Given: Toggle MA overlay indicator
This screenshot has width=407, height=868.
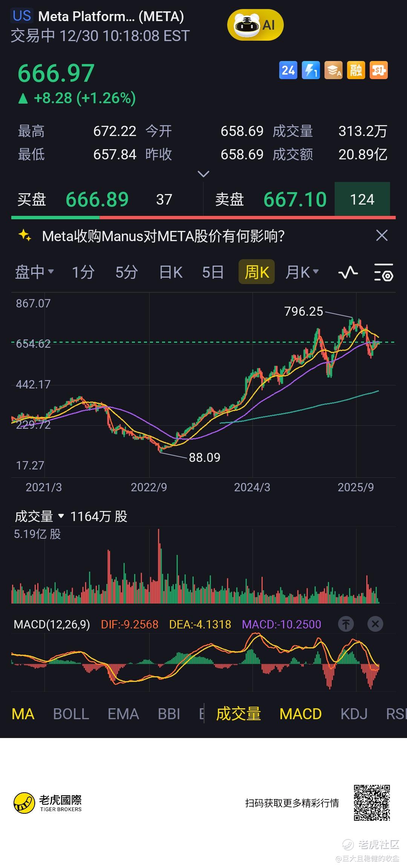Looking at the screenshot, I should click(x=23, y=714).
